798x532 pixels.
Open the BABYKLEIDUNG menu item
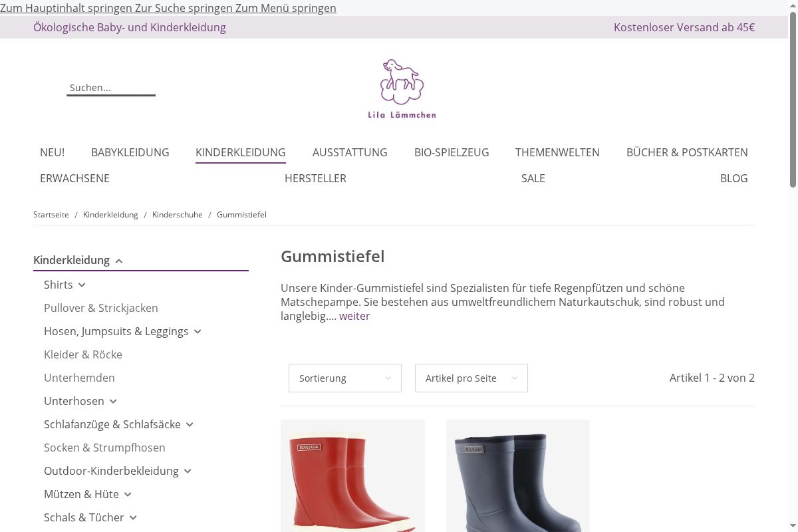pos(130,152)
